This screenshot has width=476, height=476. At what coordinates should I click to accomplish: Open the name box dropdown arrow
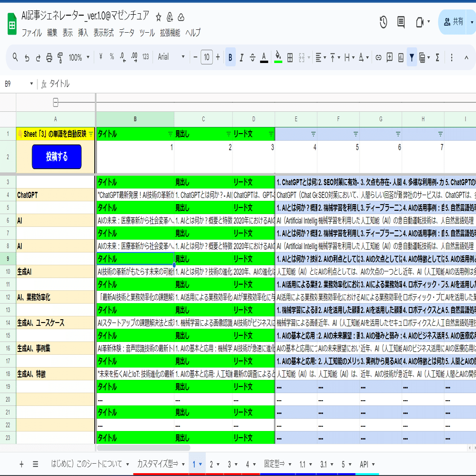pyautogui.click(x=31, y=83)
